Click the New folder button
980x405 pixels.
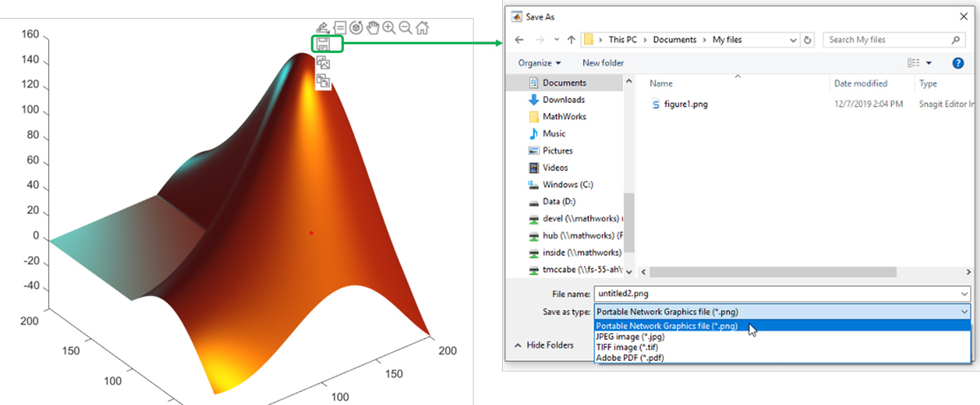coord(603,63)
